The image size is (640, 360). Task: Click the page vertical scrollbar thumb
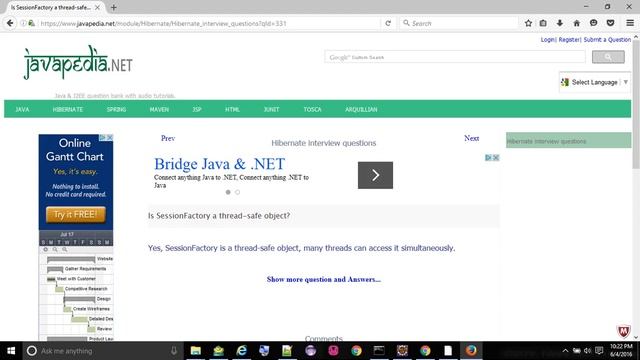[x=636, y=104]
